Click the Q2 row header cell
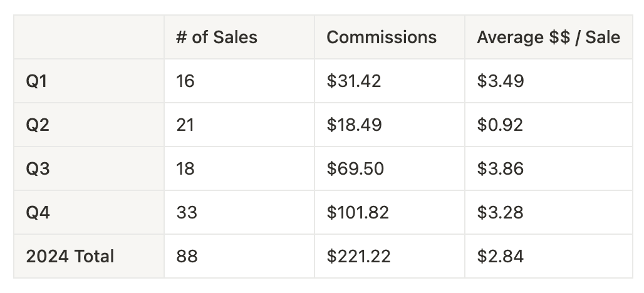This screenshot has height=293, width=644. click(x=38, y=125)
